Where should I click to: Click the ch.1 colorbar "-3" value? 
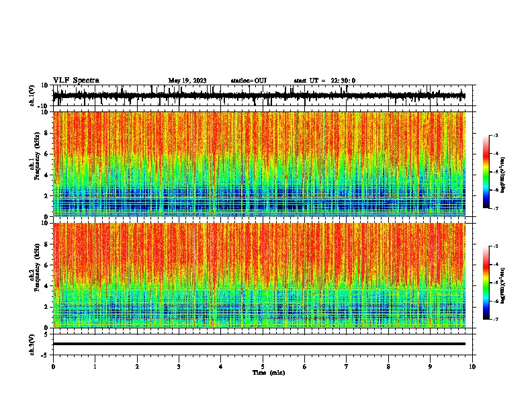click(496, 135)
